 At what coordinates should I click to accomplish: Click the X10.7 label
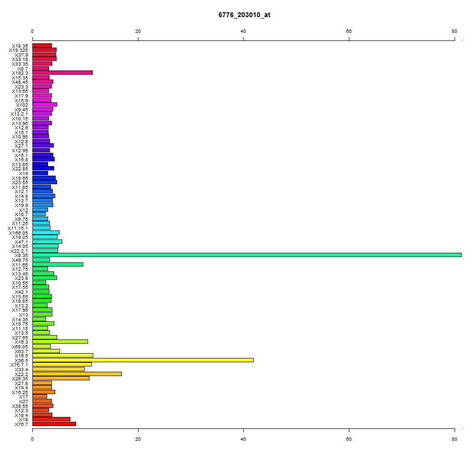21,215
